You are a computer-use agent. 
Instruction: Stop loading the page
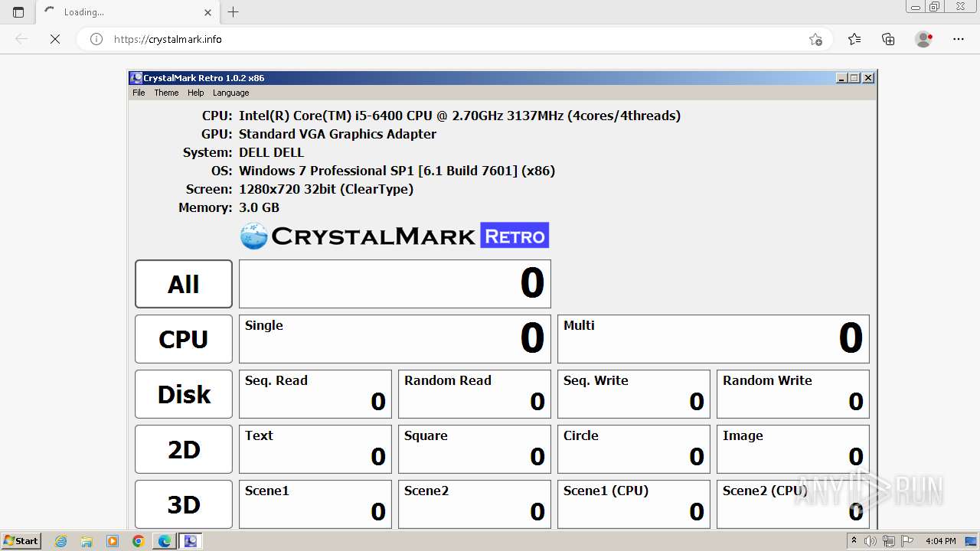pyautogui.click(x=55, y=39)
